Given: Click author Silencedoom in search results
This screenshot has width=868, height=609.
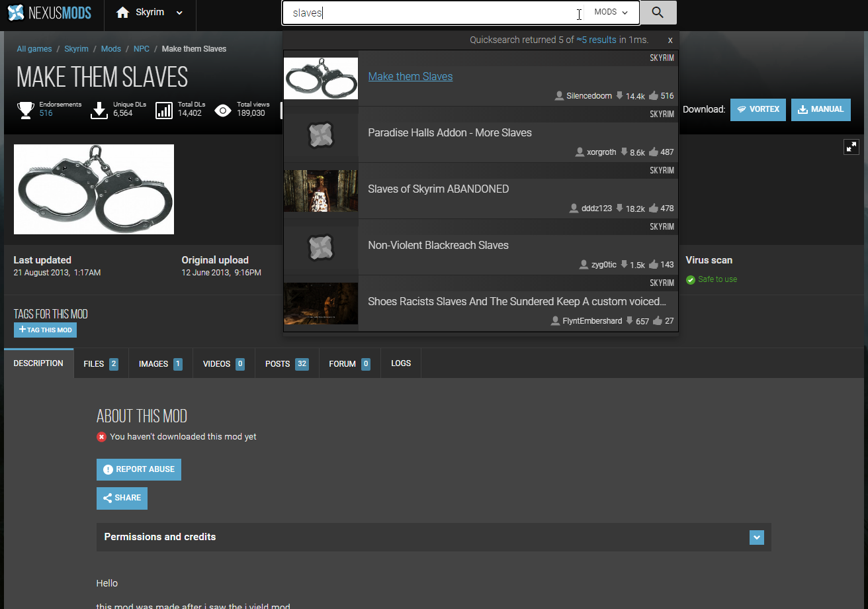Looking at the screenshot, I should click(589, 96).
